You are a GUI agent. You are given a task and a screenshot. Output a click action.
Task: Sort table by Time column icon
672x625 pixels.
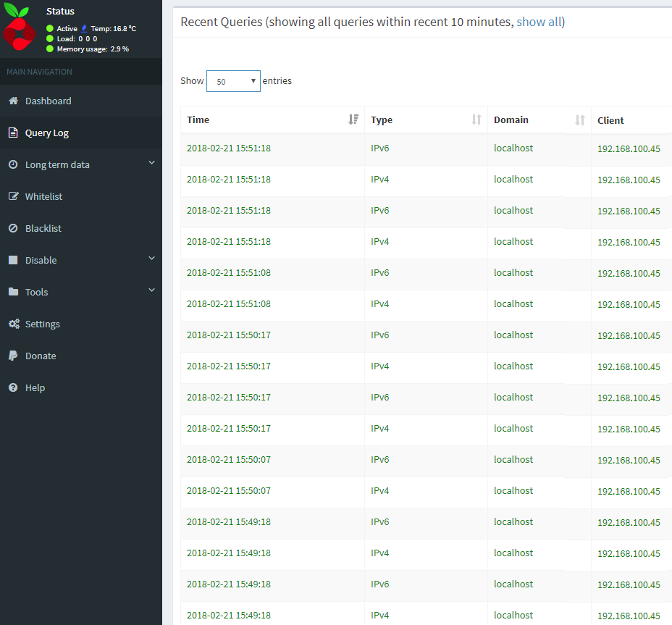pos(353,120)
